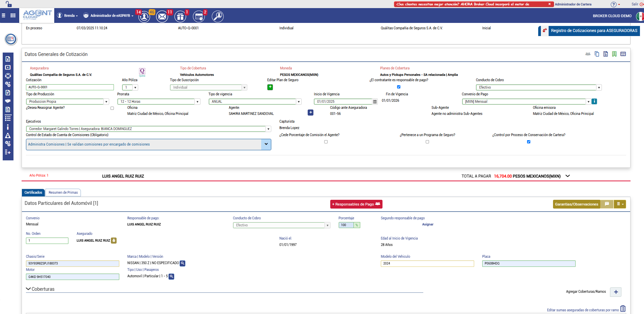Image resolution: width=644 pixels, height=314 pixels.
Task: Search Marca Modelo Versión with magnifier icon
Action: click(182, 263)
